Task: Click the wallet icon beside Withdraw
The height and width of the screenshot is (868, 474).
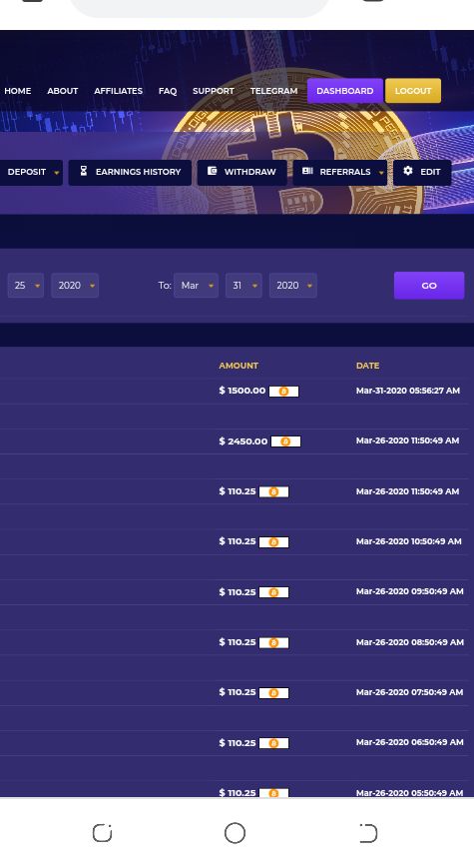Action: [x=212, y=171]
